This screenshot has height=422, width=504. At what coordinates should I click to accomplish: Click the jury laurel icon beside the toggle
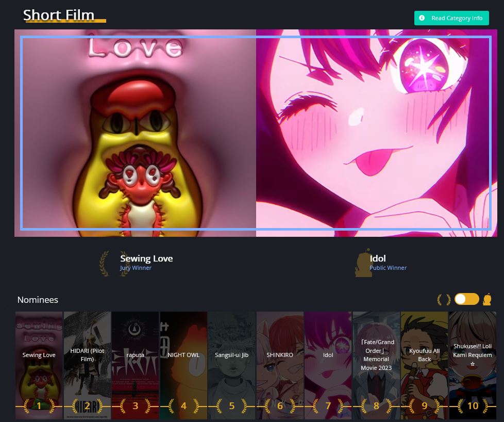(x=443, y=300)
